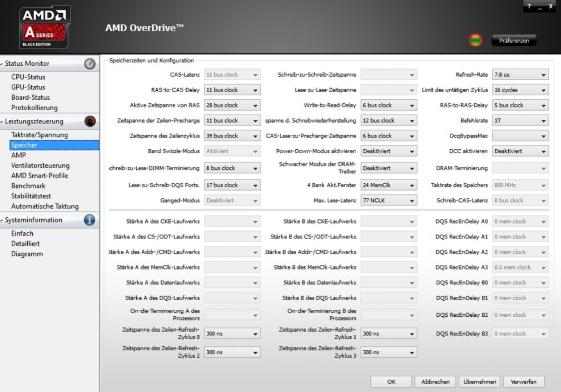Click the Verwerfen button
Image resolution: width=561 pixels, height=392 pixels.
point(523,382)
